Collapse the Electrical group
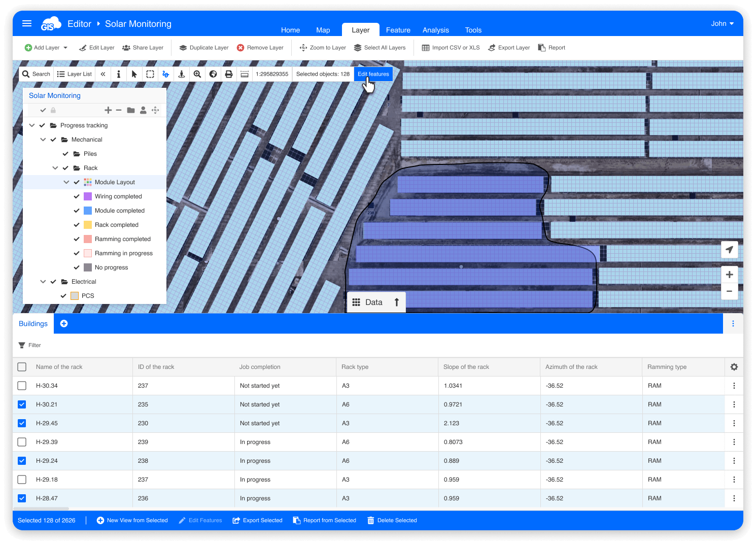 pos(43,282)
